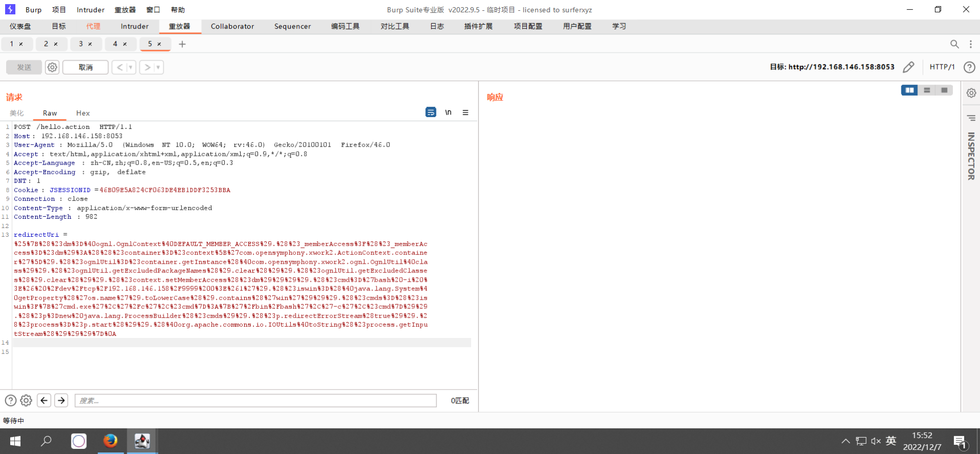Open Firefox from the taskbar
Image resolution: width=980 pixels, height=454 pixels.
click(110, 441)
